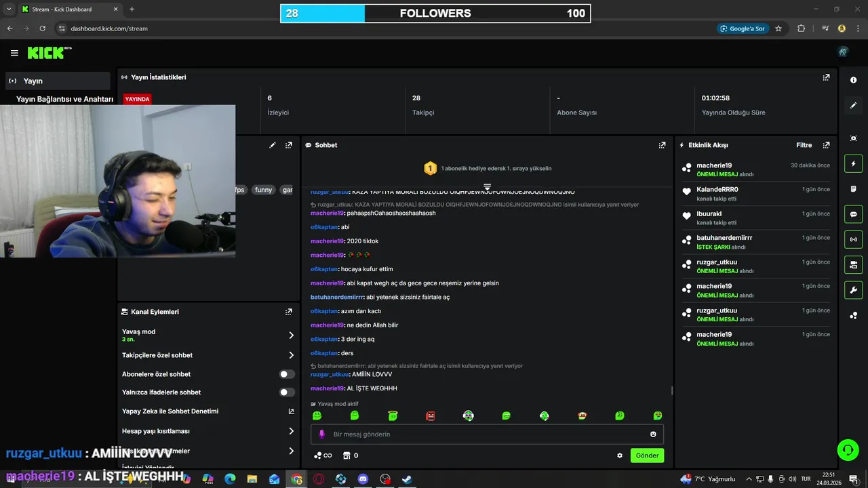
Task: Edit stream info with the pencil icon
Action: 273,145
